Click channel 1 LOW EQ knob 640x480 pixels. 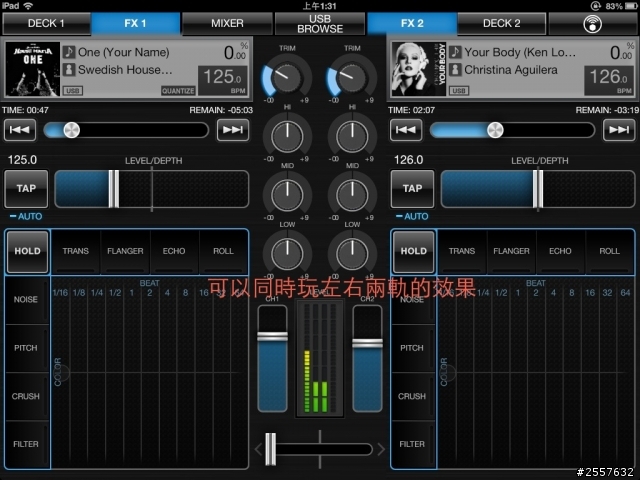pos(287,254)
